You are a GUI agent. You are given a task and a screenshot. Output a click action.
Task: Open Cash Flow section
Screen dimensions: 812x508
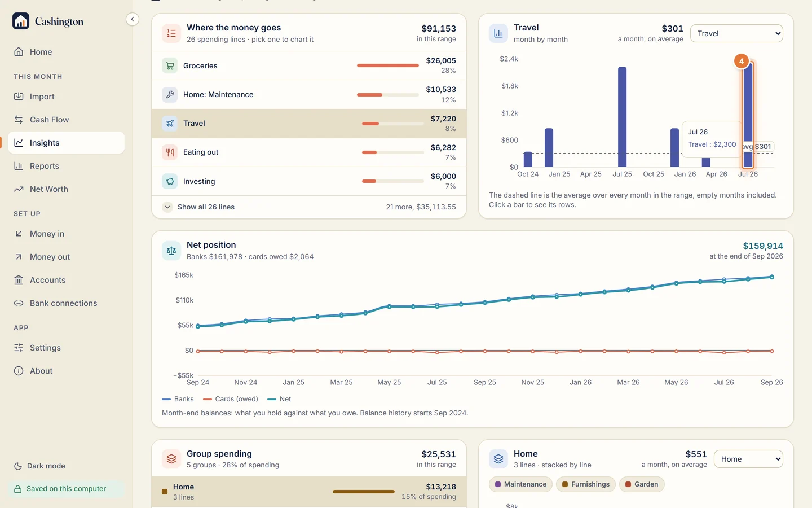(67, 120)
